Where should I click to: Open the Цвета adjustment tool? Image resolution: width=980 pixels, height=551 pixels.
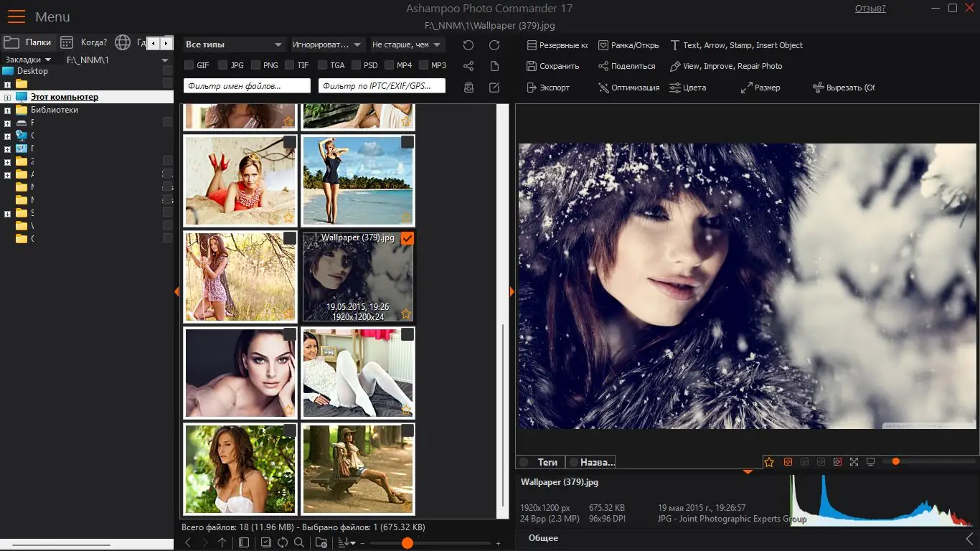[x=687, y=87]
